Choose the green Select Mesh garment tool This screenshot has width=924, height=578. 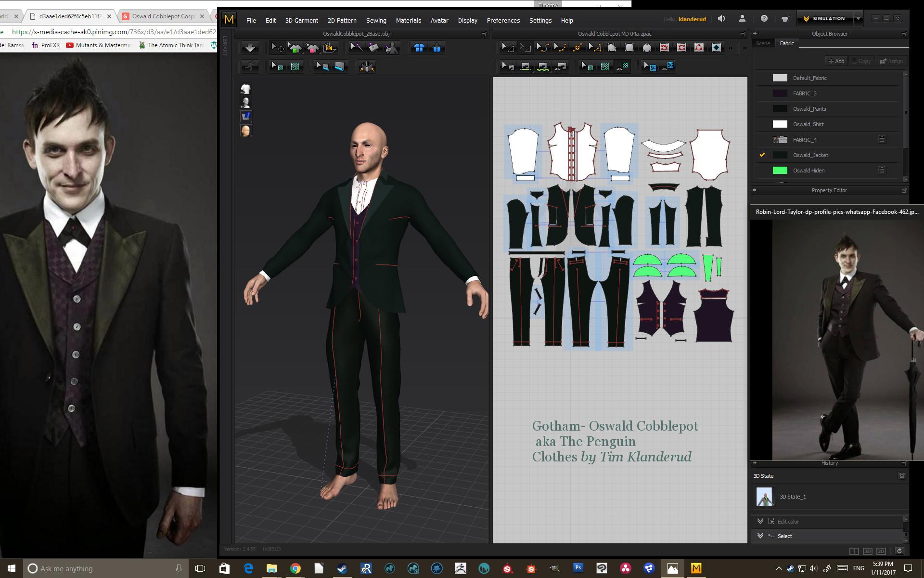(295, 48)
